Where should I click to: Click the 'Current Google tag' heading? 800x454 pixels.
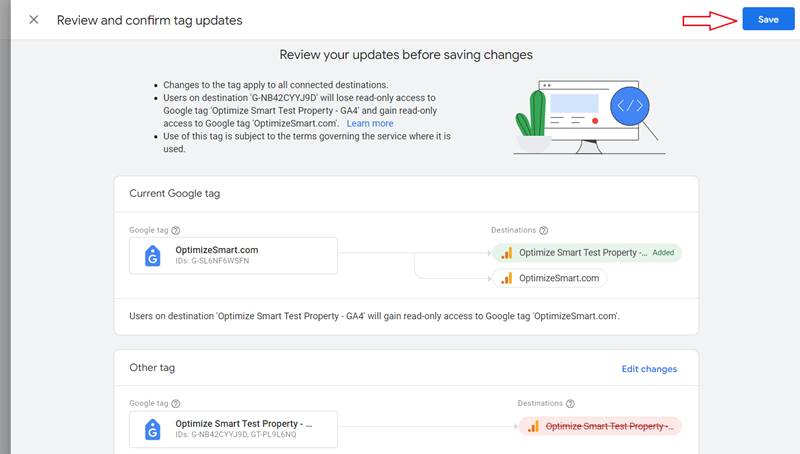click(x=174, y=193)
